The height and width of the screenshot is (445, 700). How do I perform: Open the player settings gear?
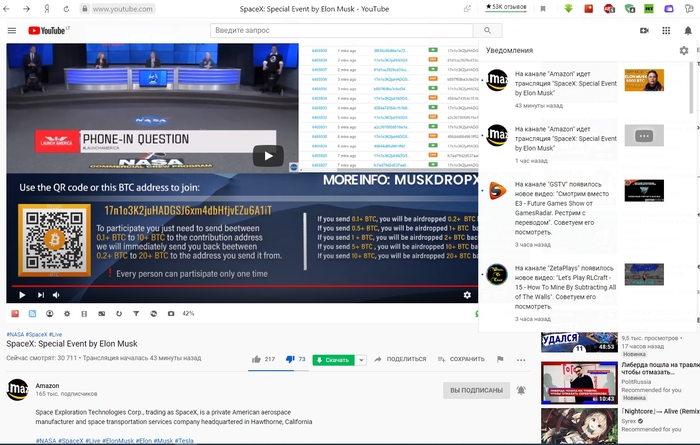point(467,295)
